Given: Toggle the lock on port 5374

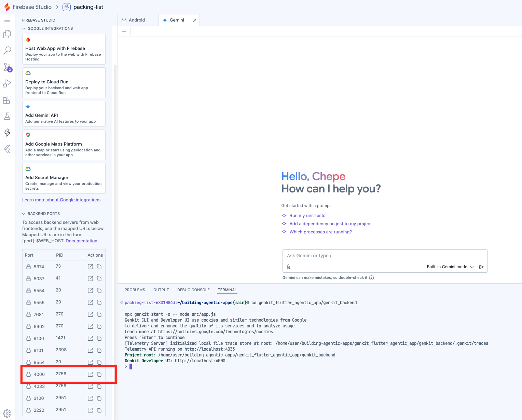Looking at the screenshot, I should [29, 267].
